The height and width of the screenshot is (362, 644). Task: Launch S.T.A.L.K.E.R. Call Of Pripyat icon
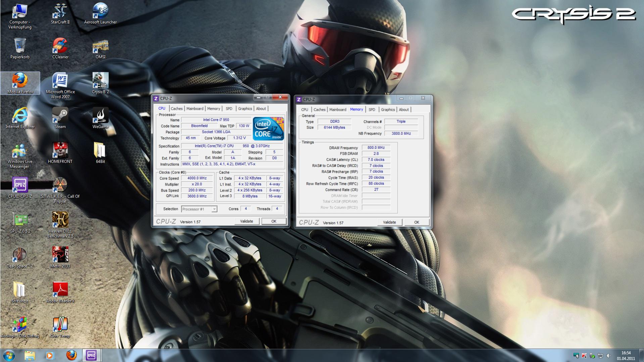point(60,191)
